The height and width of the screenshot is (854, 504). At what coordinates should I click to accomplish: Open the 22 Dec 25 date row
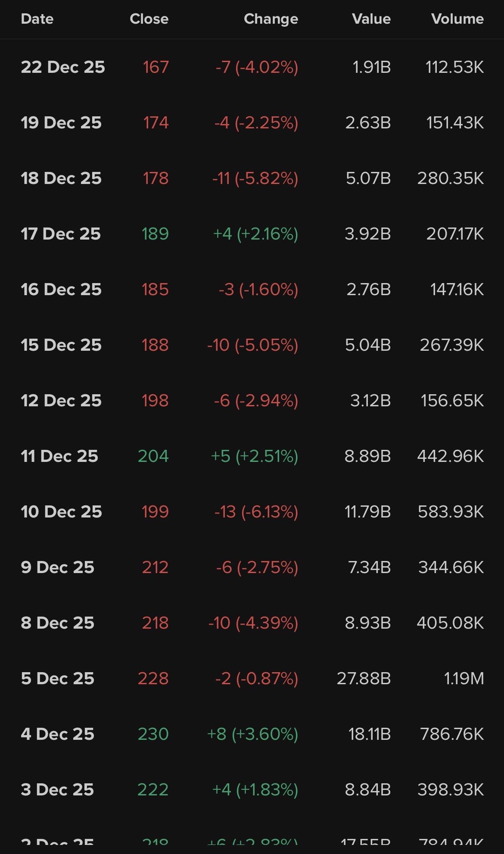pyautogui.click(x=63, y=67)
